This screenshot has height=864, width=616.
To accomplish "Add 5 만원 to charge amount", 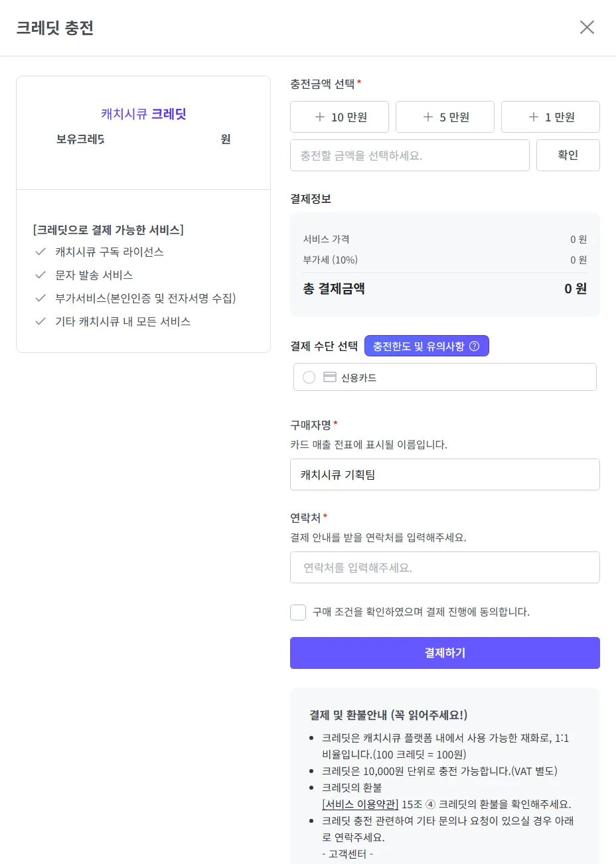I will [x=445, y=117].
